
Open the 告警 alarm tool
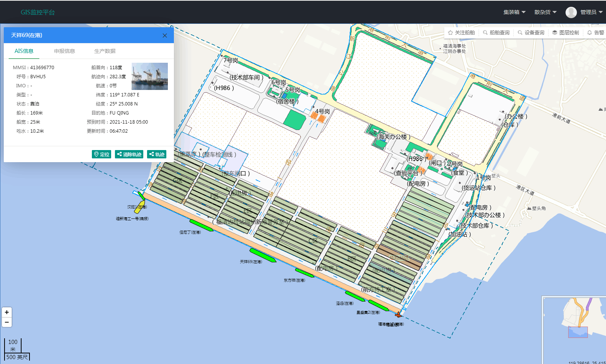596,33
